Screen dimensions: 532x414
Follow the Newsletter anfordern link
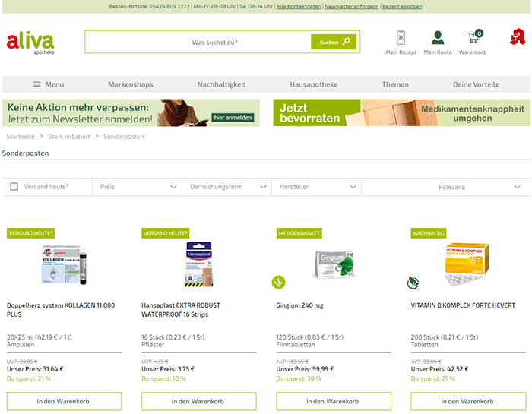coord(351,6)
